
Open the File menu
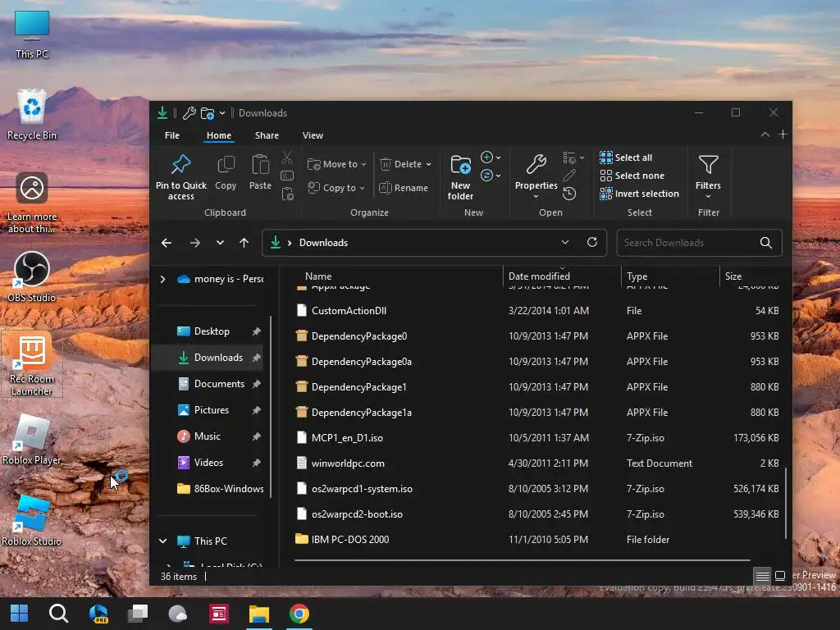click(x=172, y=135)
